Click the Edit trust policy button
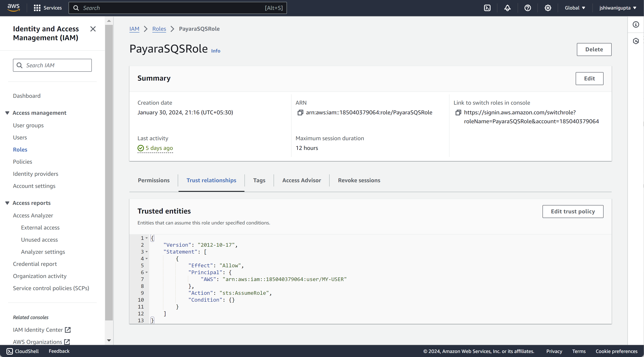 (x=573, y=212)
